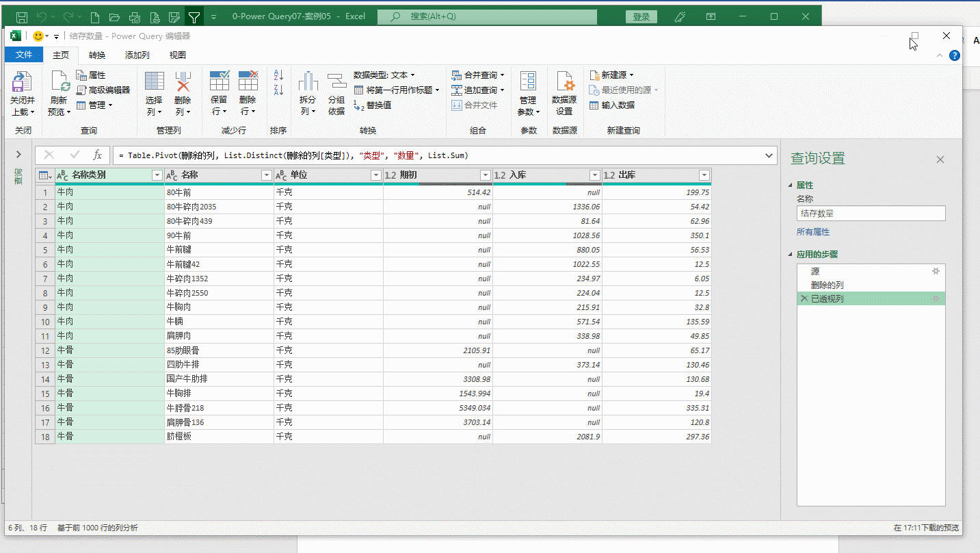Open filter dropdown of 入库 column
This screenshot has height=553, width=980.
click(x=594, y=176)
